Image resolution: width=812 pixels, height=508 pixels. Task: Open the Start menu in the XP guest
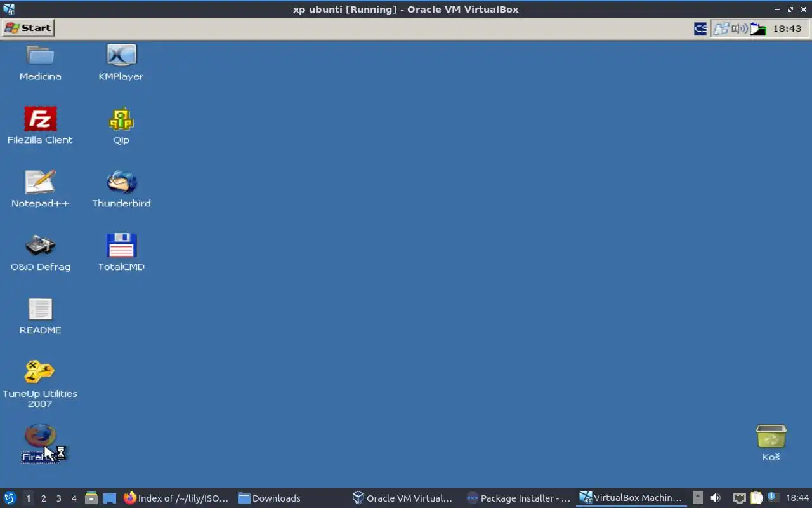coord(29,28)
